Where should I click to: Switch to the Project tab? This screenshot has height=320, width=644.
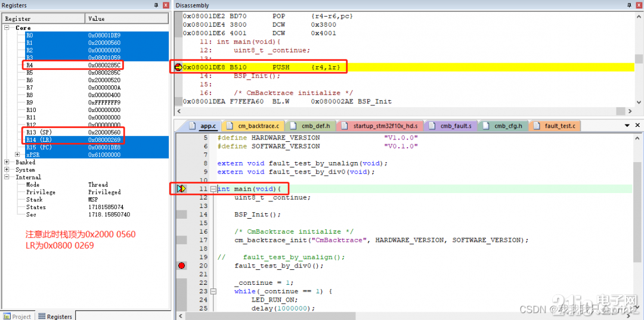[18, 316]
